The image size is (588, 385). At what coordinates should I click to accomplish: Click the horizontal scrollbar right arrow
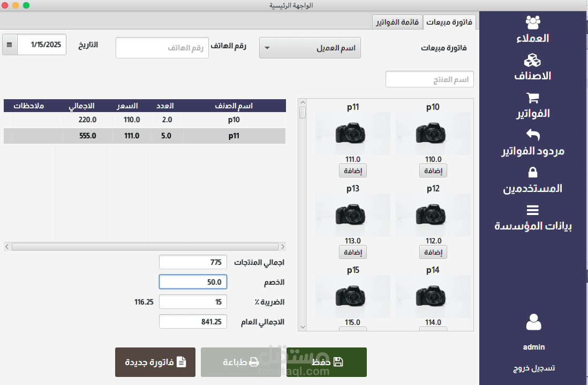(x=282, y=246)
